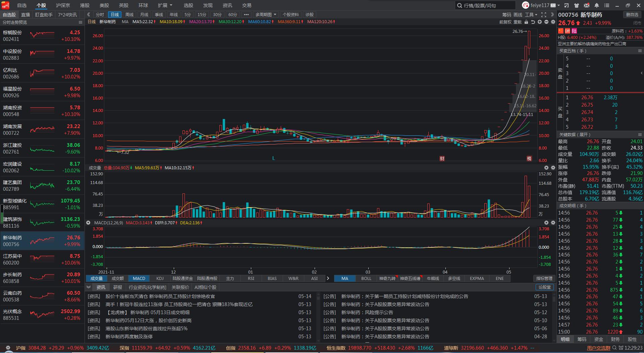Switch chart to 周线 weekly period

click(x=129, y=14)
